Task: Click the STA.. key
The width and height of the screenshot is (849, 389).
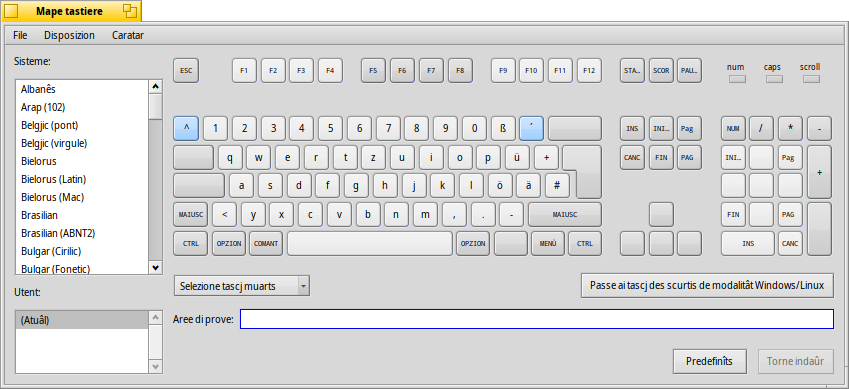Action: click(632, 70)
